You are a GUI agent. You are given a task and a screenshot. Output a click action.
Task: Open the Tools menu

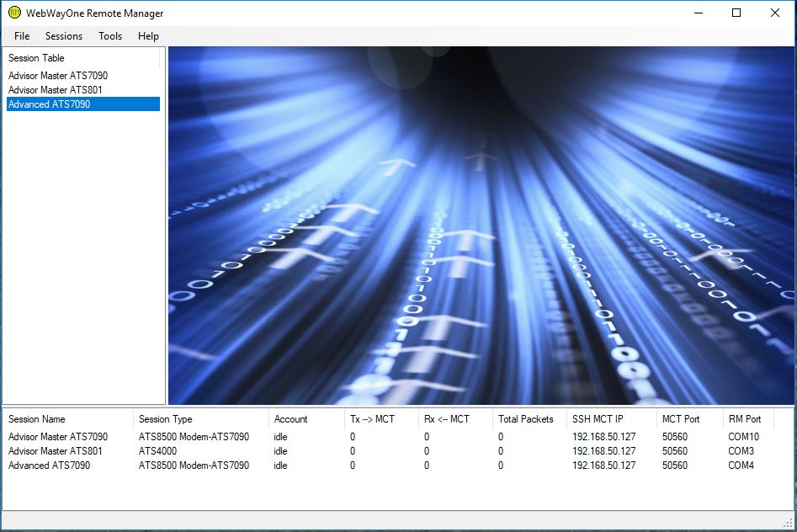(x=110, y=36)
